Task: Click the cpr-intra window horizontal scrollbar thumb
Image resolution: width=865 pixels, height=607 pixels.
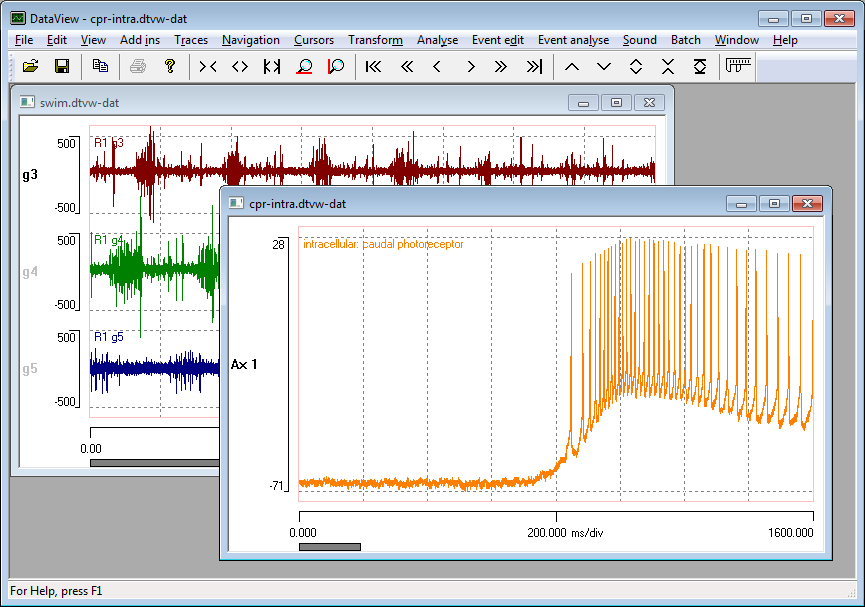Action: [329, 547]
